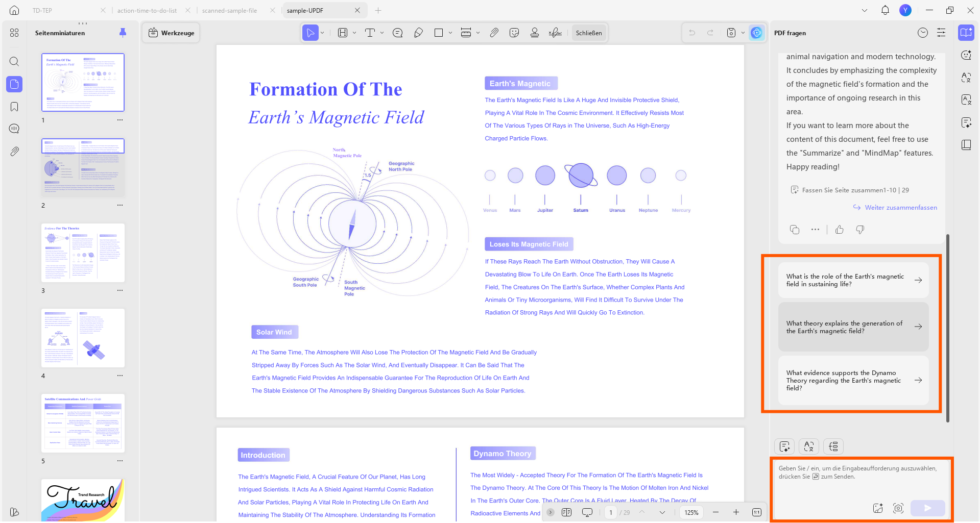Ask about magnetic field sustaining life

[853, 280]
